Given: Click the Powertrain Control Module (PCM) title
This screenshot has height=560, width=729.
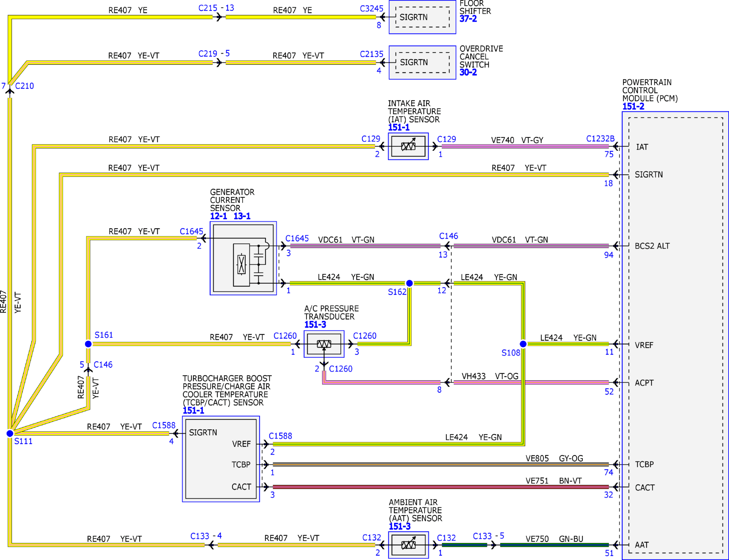Looking at the screenshot, I should pos(650,90).
